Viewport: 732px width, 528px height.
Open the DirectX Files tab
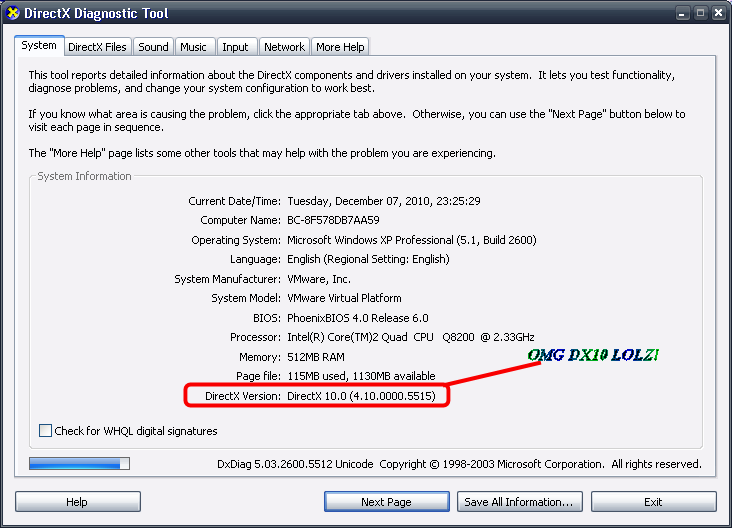[98, 47]
